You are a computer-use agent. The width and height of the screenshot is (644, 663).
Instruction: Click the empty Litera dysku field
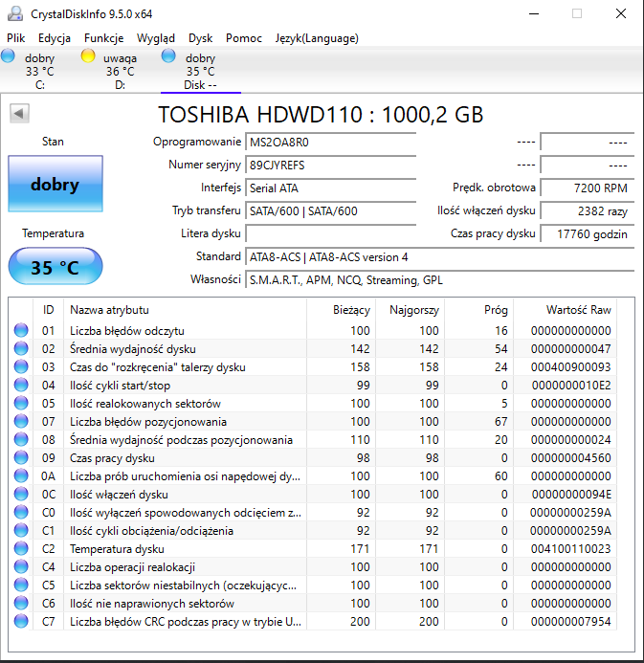(331, 233)
